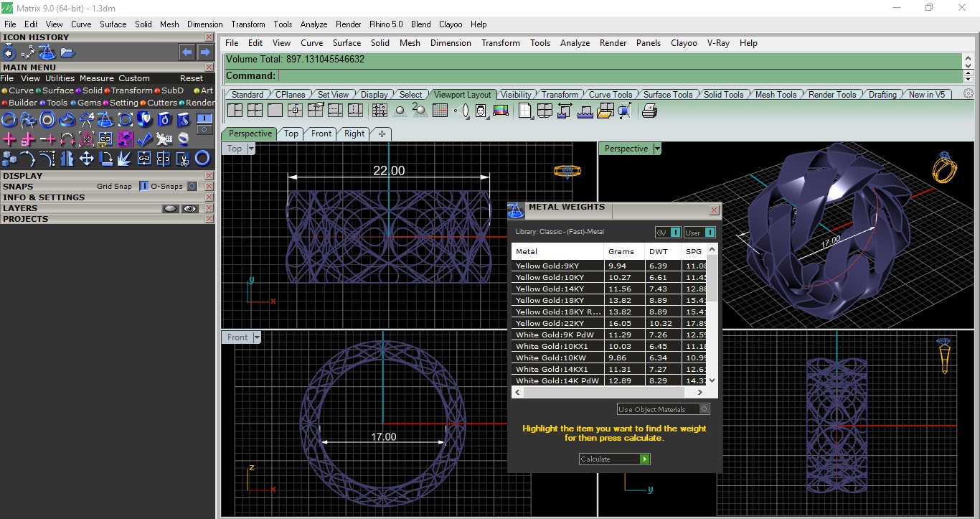Open the Front viewport dropdown arrow

(x=256, y=337)
